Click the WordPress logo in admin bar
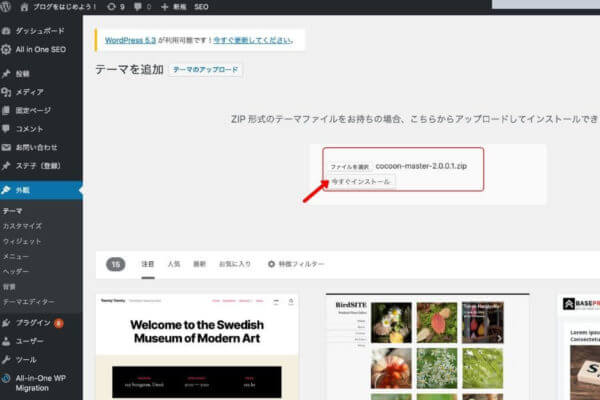This screenshot has height=400, width=600. pyautogui.click(x=5, y=7)
